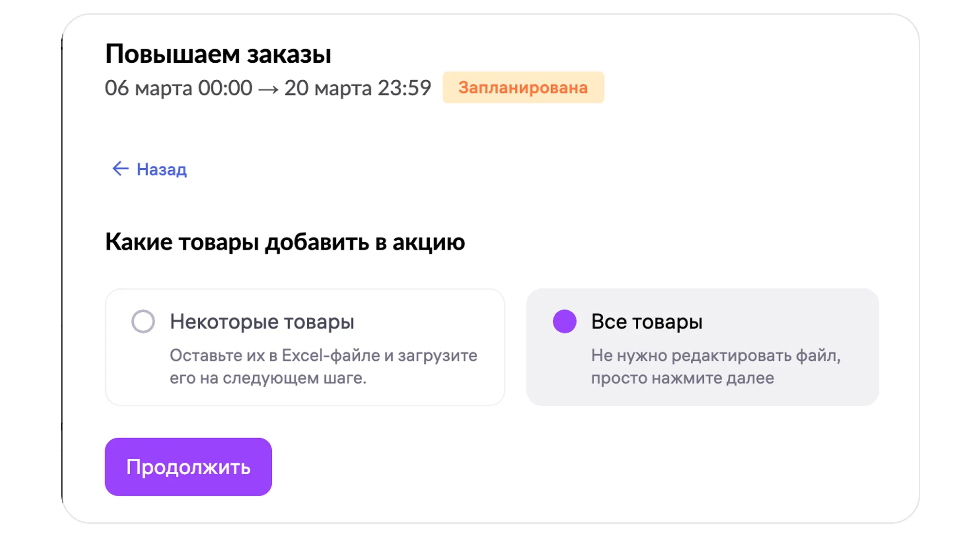Click the start date '06 марта 00:00'
980x537 pixels.
point(178,88)
